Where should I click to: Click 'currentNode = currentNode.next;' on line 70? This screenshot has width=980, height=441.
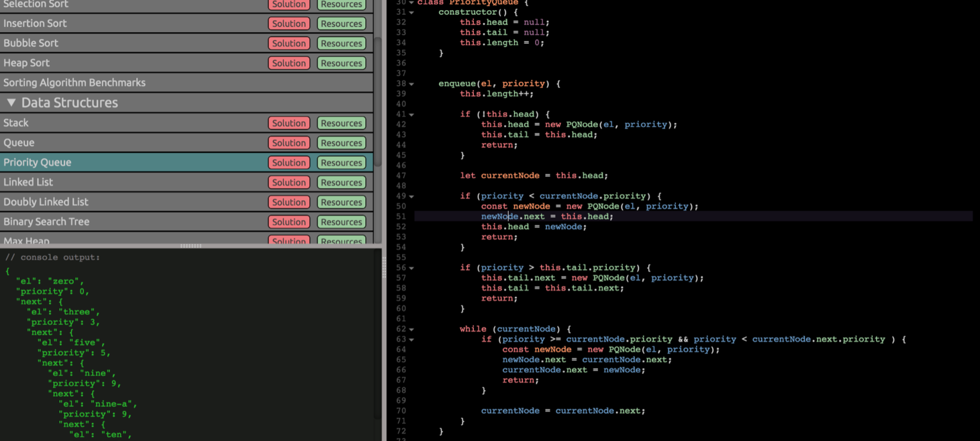[x=563, y=411]
